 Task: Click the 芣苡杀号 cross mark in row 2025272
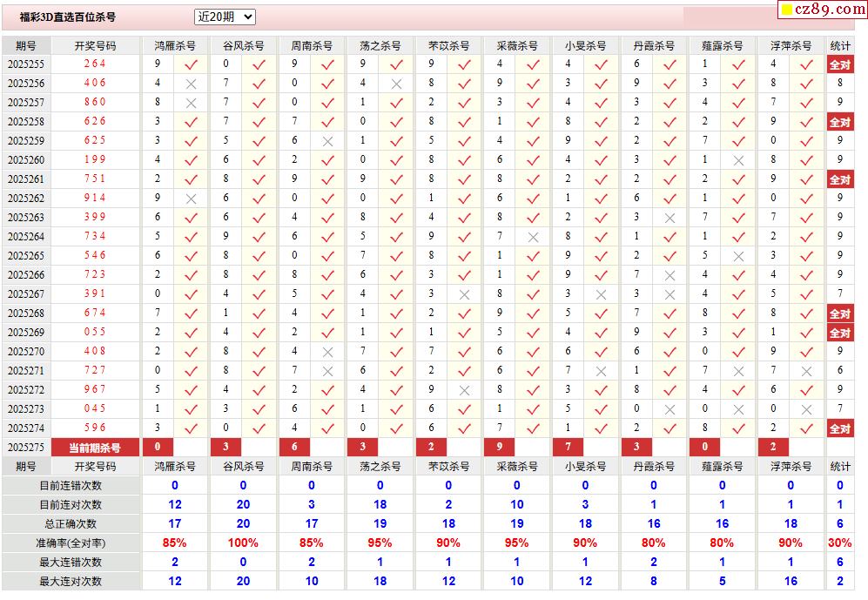click(464, 390)
